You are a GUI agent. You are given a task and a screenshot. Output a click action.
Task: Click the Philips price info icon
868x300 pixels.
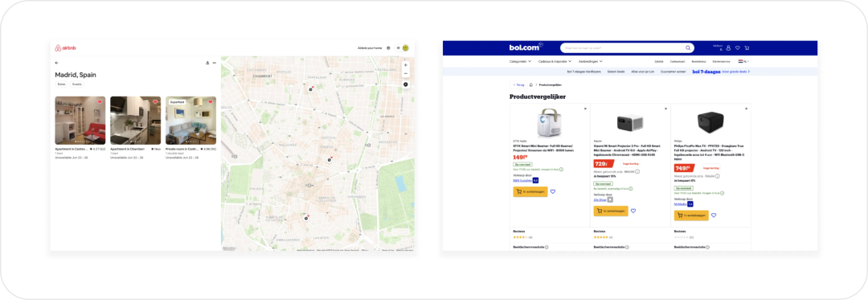pyautogui.click(x=718, y=176)
